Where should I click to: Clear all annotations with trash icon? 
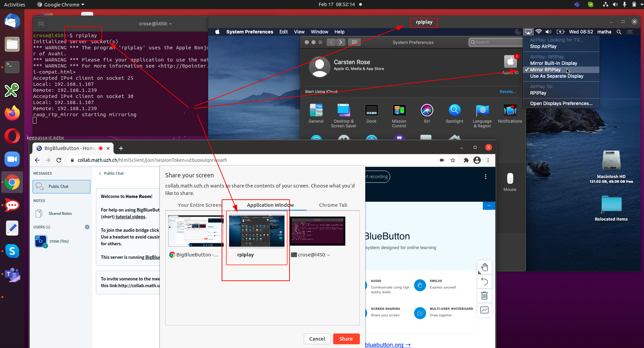485,296
